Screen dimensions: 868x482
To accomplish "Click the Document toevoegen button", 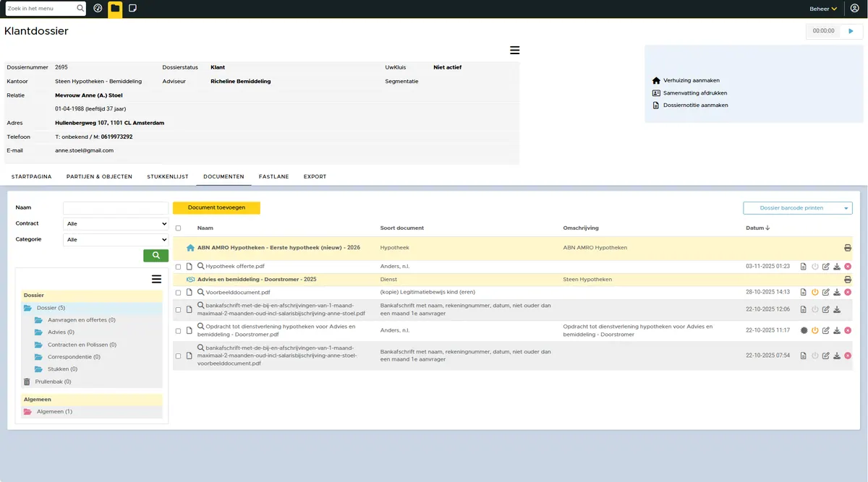I will tap(216, 207).
